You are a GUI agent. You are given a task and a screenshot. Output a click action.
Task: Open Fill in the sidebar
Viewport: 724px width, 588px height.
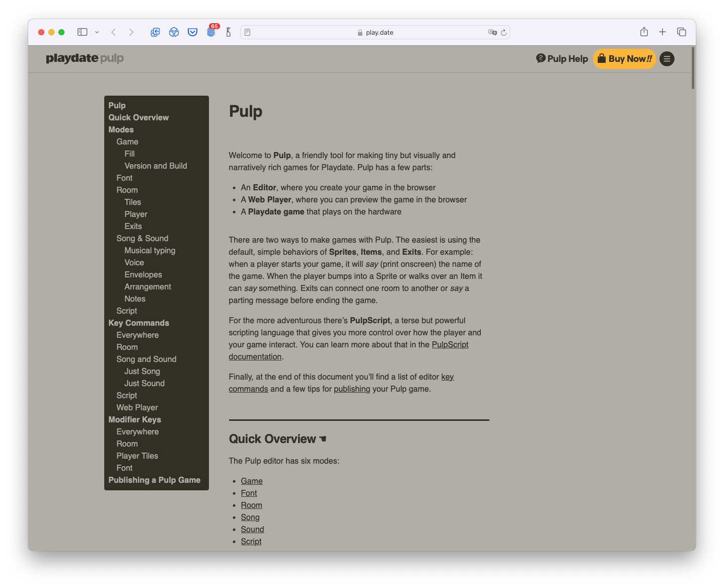click(129, 154)
